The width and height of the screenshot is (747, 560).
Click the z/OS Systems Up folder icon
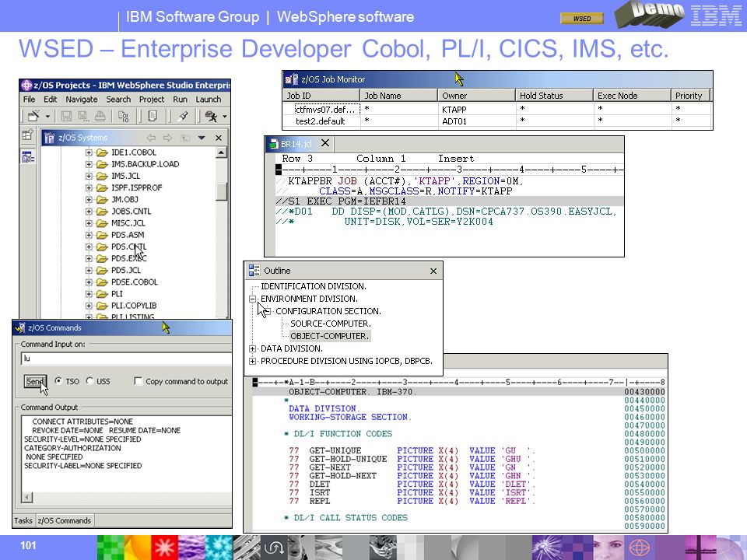point(185,138)
